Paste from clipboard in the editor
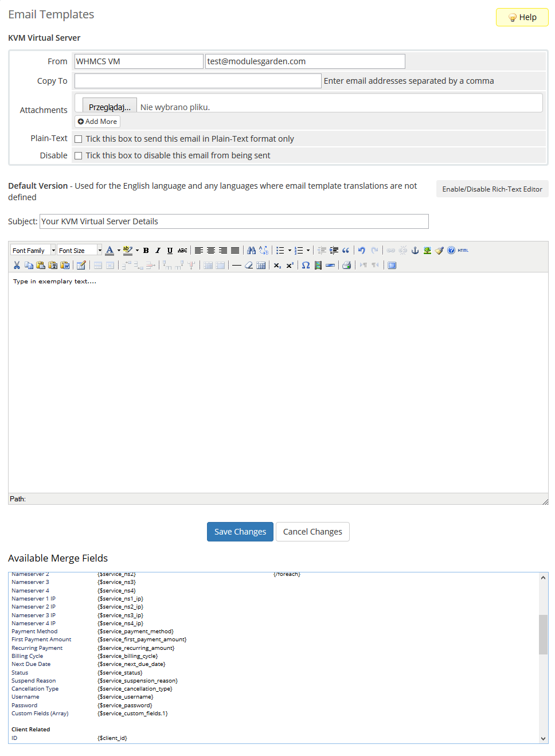The width and height of the screenshot is (555, 756). tap(41, 265)
